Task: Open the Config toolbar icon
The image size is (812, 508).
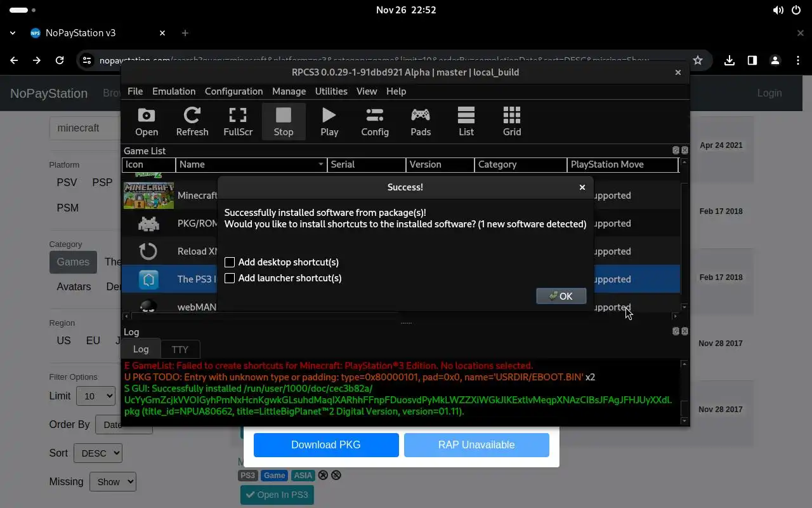Action: (375, 121)
